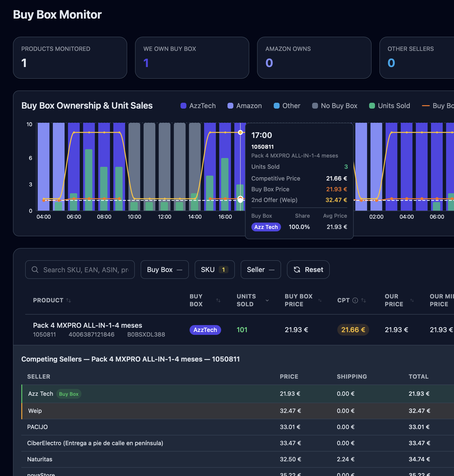Click the Other legend color swatch
The width and height of the screenshot is (454, 476).
pos(277,106)
